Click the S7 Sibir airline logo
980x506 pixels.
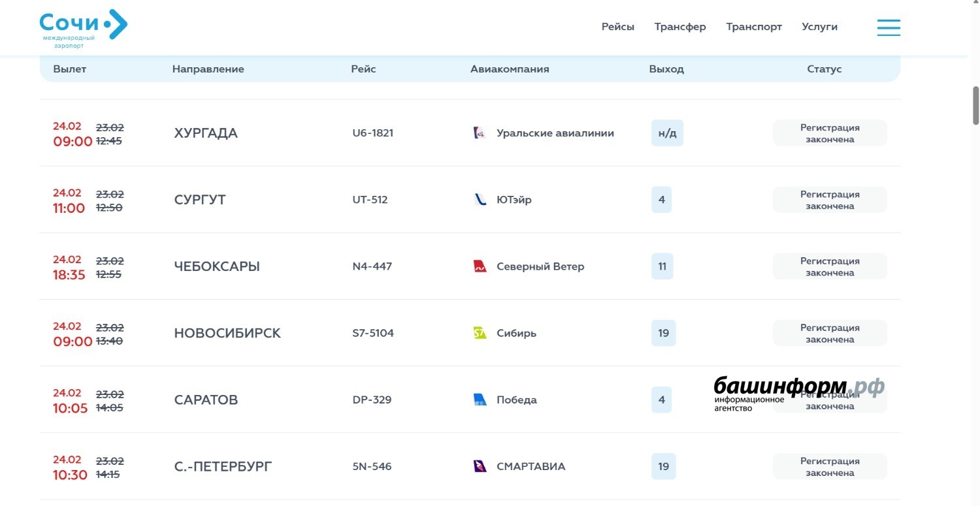click(480, 333)
